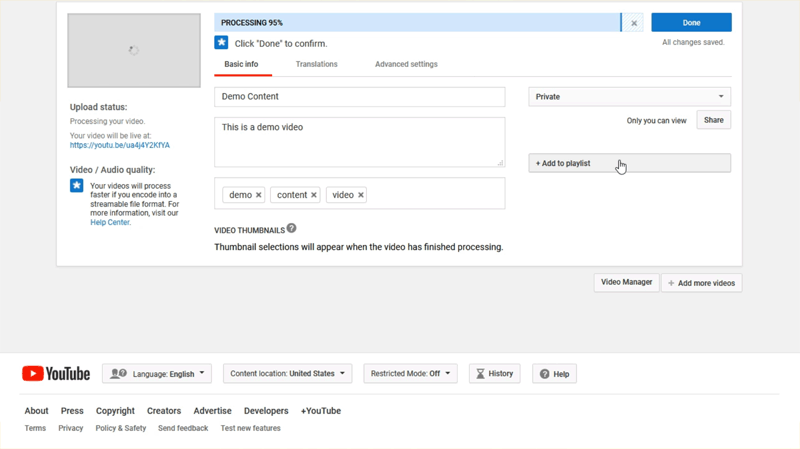Open the Advanced settings tab
800x449 pixels.
pyautogui.click(x=406, y=64)
